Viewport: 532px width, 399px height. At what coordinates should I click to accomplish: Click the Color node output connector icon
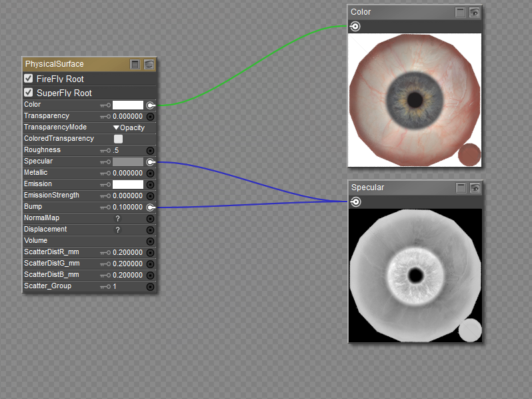click(x=355, y=26)
